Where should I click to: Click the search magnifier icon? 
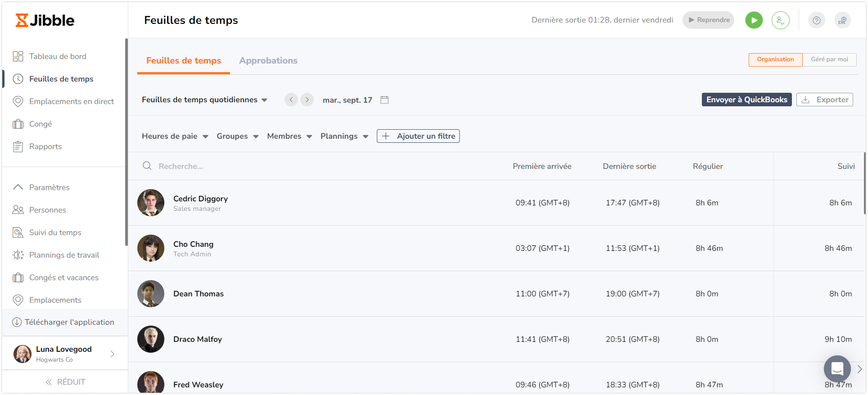pos(147,166)
